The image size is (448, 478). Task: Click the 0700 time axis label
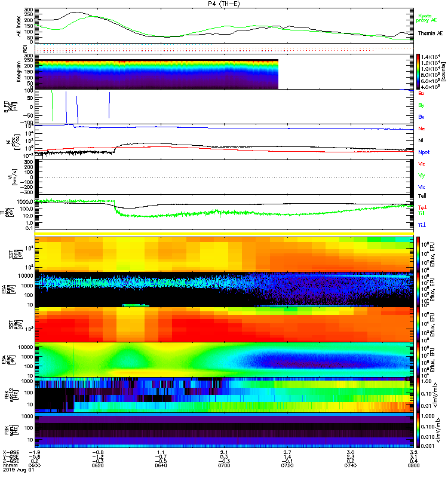pyautogui.click(x=224, y=465)
